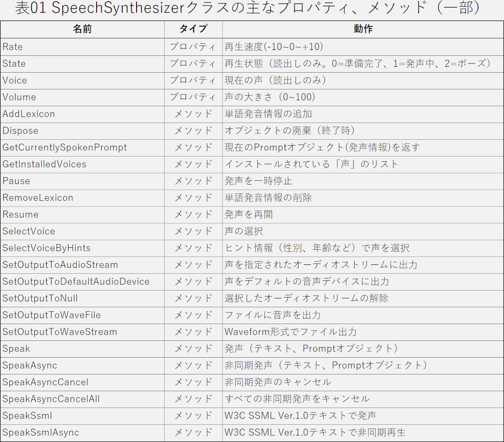Select the text 'W3C SSML Ver.1.0テキストで発声'
This screenshot has height=442, width=504.
300,416
